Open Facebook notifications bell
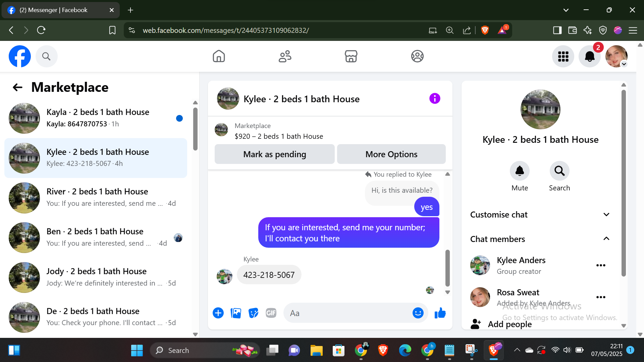 [590, 56]
